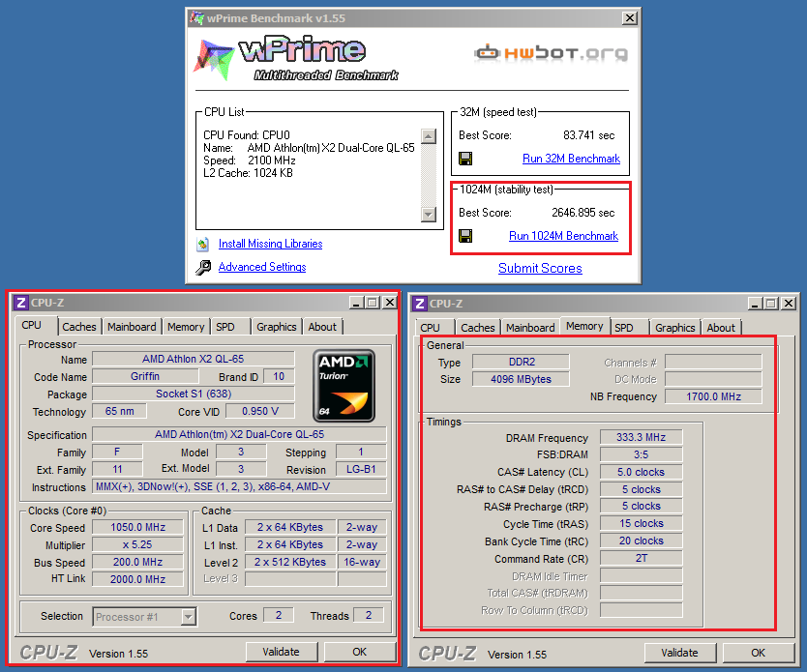This screenshot has width=807, height=672.
Task: Click the save icon for 32M score
Action: [465, 159]
